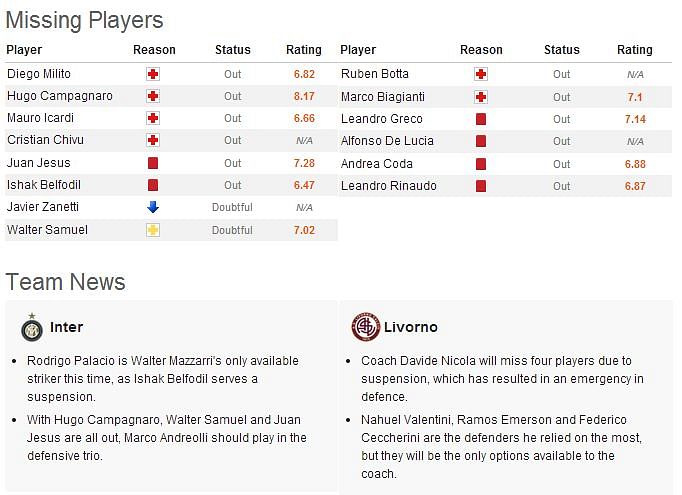Click the Livorno team name heading
Screen dimensions: 682x495
coord(411,327)
